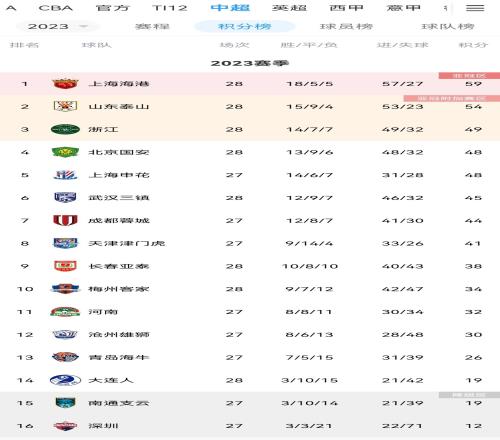Screen dimensions: 500x440
Task: Switch to 意甲 league tab
Action: 403,8
